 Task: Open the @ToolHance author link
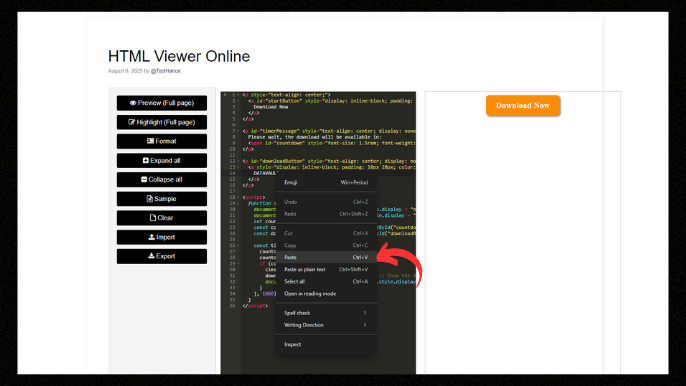(165, 71)
